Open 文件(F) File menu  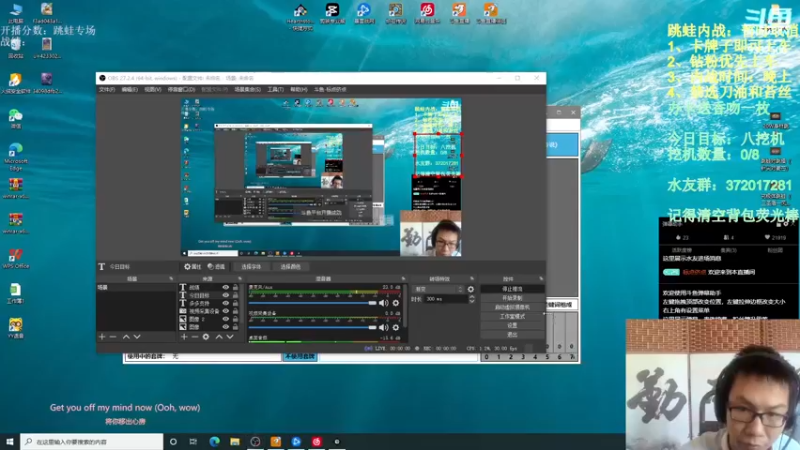point(107,89)
